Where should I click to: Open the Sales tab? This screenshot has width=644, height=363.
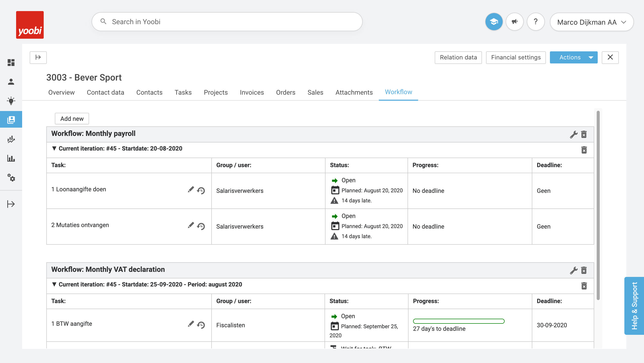(x=315, y=92)
